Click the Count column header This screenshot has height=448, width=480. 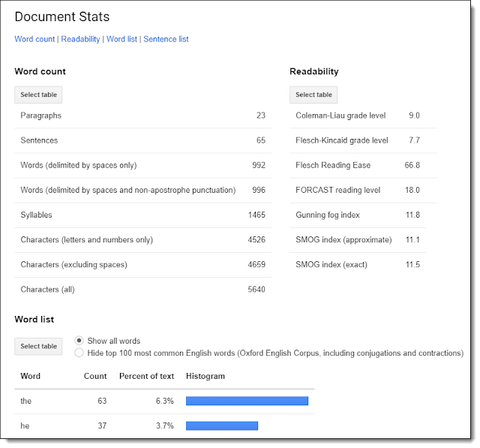pos(95,376)
